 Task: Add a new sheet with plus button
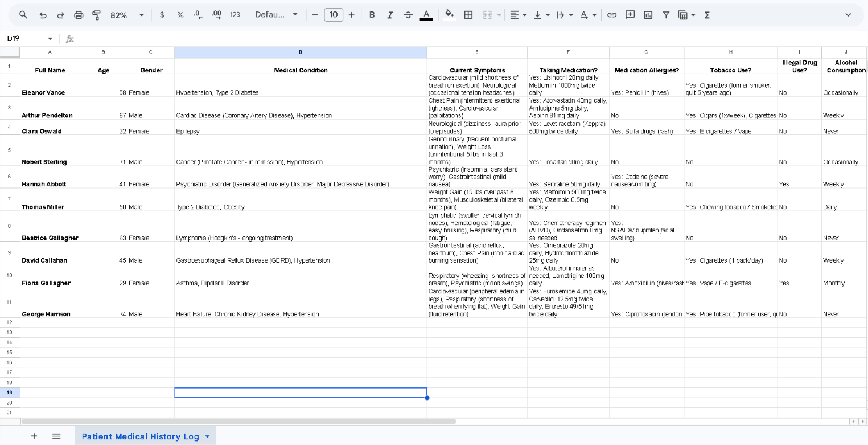pyautogui.click(x=34, y=436)
